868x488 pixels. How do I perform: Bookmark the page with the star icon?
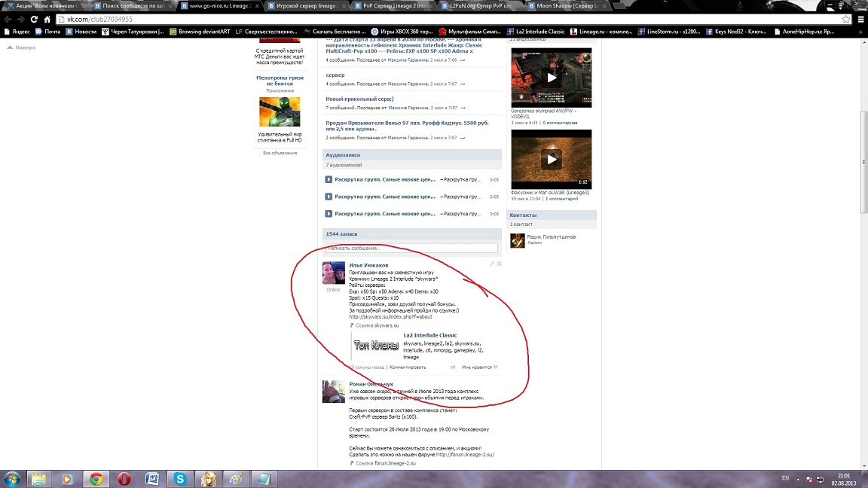[x=846, y=20]
